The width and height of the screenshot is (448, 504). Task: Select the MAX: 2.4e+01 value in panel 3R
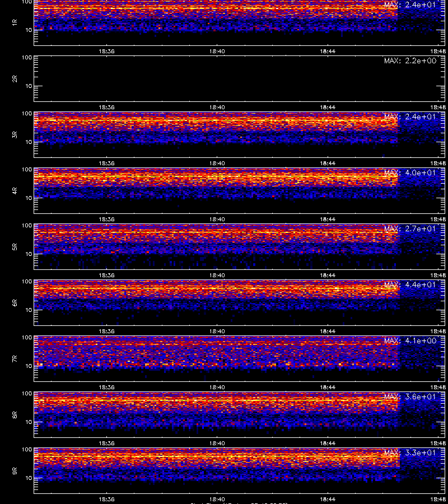410,116
